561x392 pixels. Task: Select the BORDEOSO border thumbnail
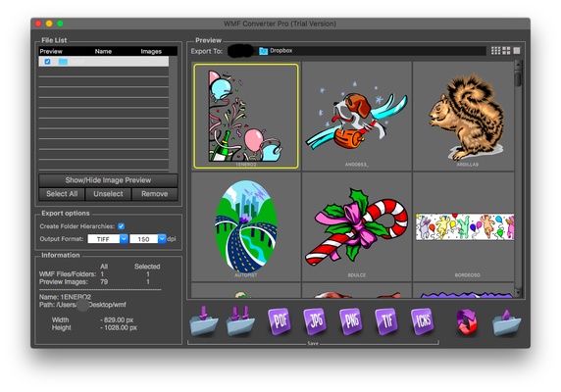click(x=464, y=226)
